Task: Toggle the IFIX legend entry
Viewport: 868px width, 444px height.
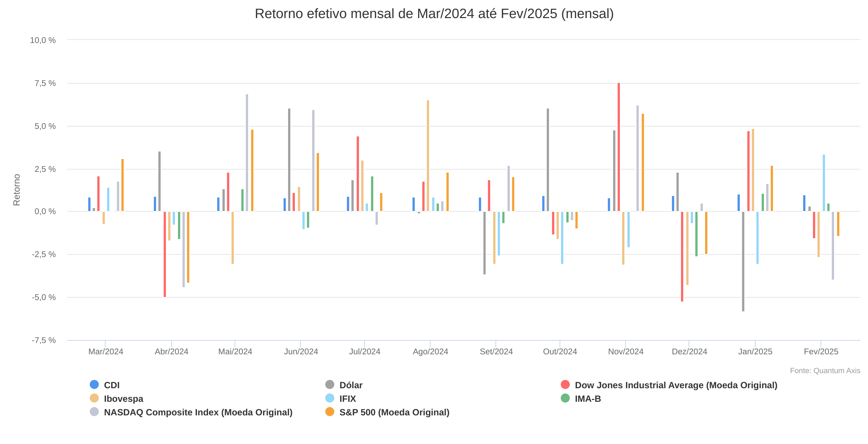Action: (340, 398)
